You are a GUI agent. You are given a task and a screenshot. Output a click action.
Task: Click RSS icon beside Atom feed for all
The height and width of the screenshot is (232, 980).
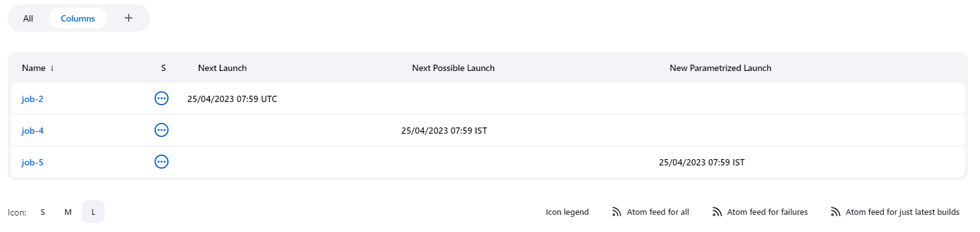616,212
